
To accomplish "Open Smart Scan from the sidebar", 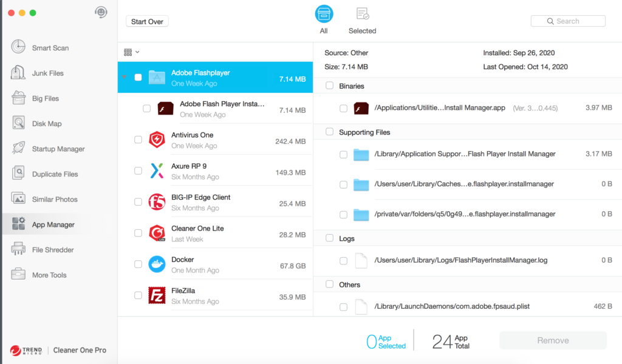I will 50,48.
